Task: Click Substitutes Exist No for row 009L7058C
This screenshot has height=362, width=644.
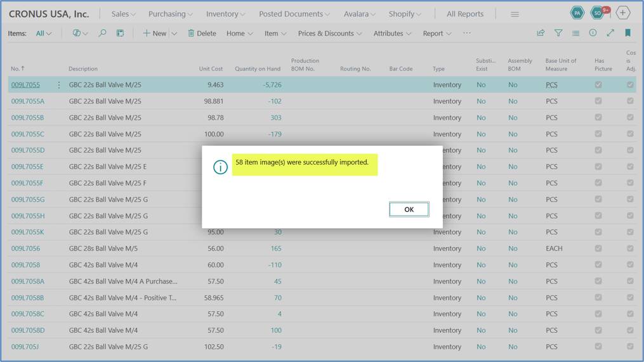Action: pyautogui.click(x=481, y=314)
